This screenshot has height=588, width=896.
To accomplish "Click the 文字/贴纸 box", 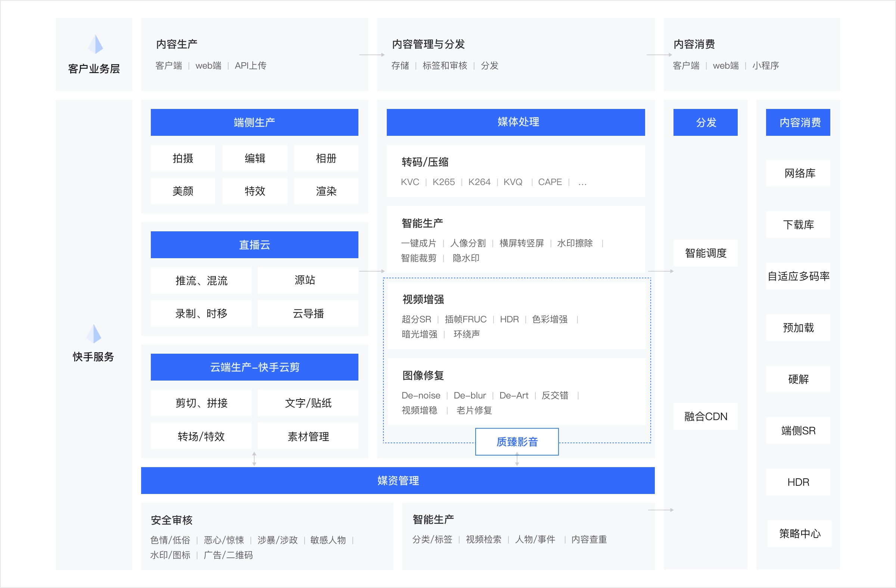I will [308, 403].
